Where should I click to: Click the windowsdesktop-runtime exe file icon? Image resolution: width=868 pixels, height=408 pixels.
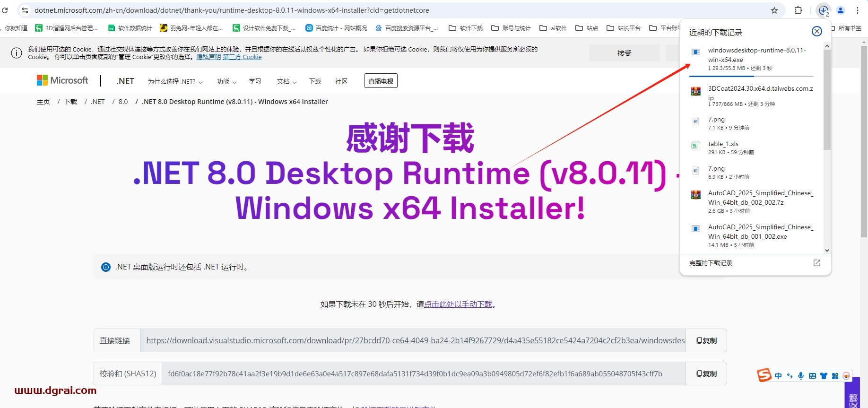pyautogui.click(x=696, y=52)
